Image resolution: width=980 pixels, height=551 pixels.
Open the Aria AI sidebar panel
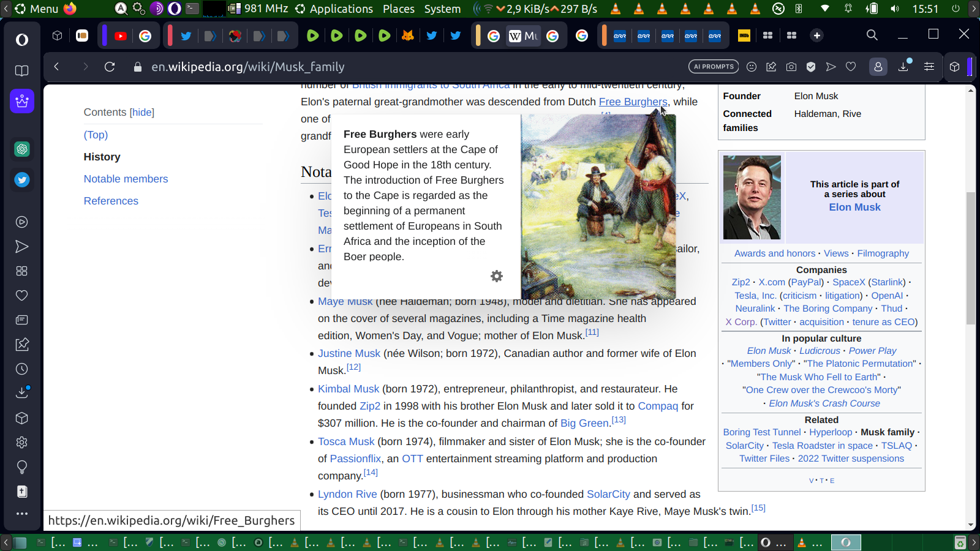[22, 101]
